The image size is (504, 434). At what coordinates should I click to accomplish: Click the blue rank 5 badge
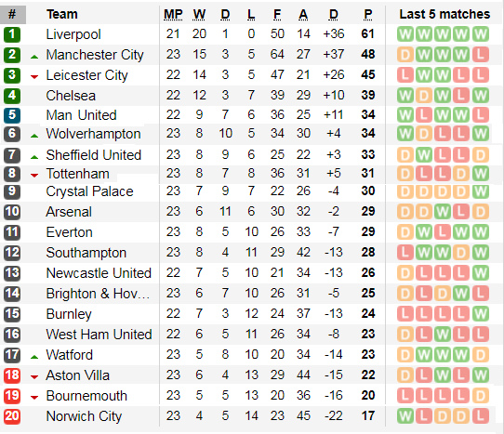pyautogui.click(x=12, y=115)
